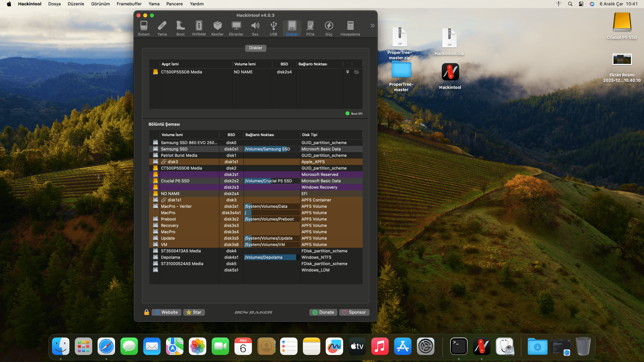This screenshot has height=362, width=644.
Task: Open the Ekranlar toolbar icon
Action: click(236, 28)
